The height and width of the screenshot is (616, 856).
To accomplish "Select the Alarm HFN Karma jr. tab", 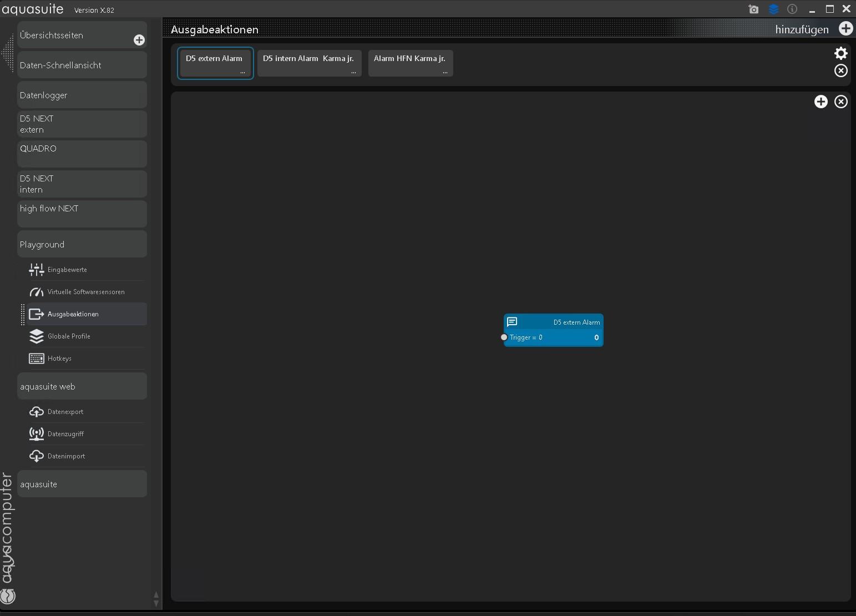I will click(x=411, y=63).
